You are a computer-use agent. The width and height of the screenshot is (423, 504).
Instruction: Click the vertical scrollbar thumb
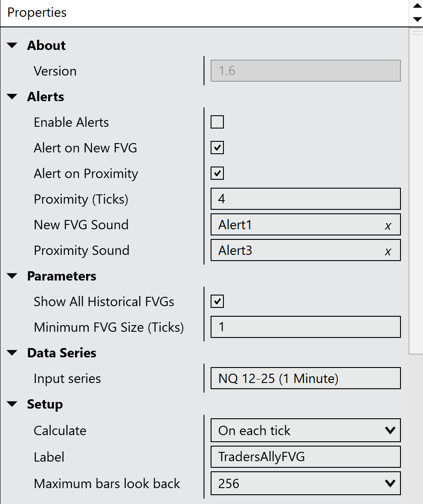[x=416, y=191]
